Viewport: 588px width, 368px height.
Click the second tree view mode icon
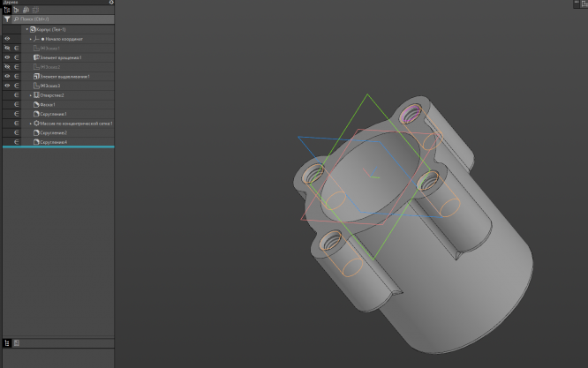(x=16, y=10)
